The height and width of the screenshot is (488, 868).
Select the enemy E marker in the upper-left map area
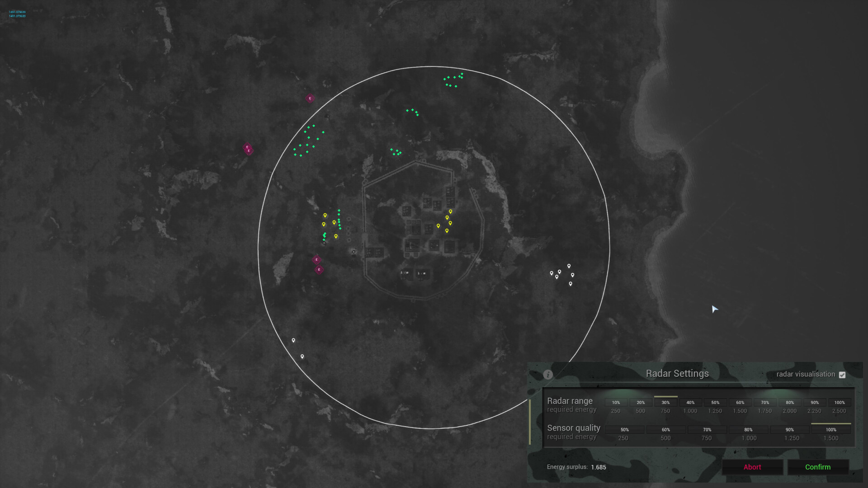[x=310, y=98]
